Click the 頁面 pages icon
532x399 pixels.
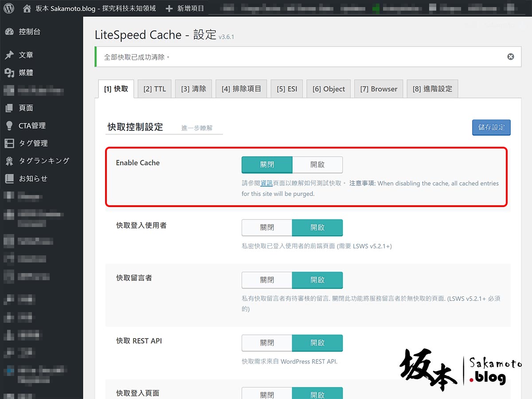9,108
